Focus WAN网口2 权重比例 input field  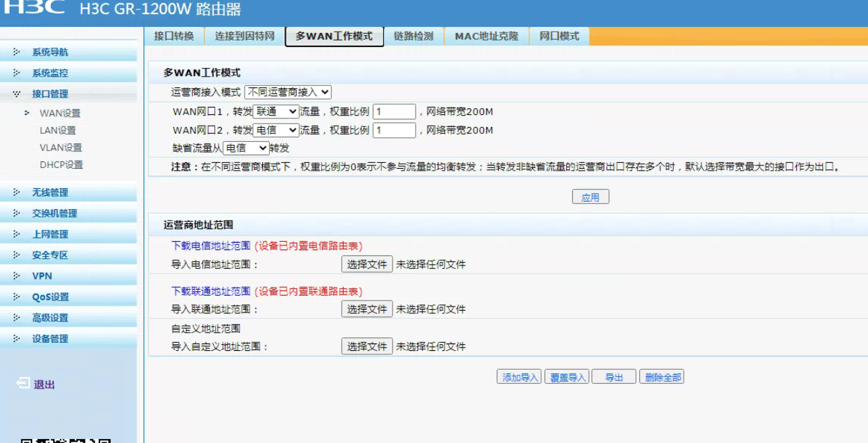394,130
